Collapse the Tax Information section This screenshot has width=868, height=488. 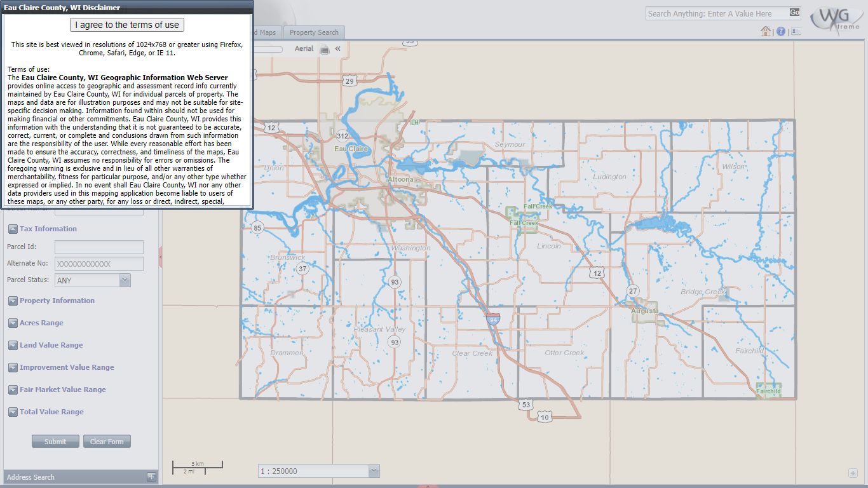pos(13,229)
